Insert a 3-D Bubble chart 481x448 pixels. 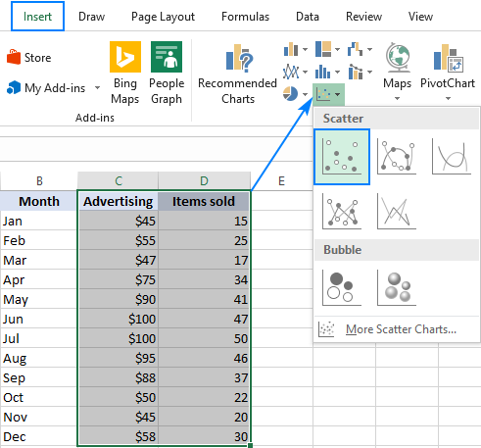coord(397,287)
